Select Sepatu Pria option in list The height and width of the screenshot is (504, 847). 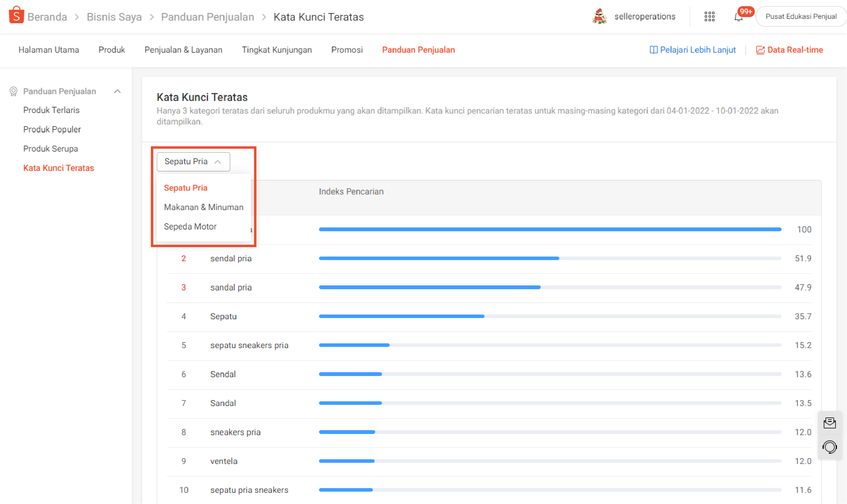click(186, 188)
